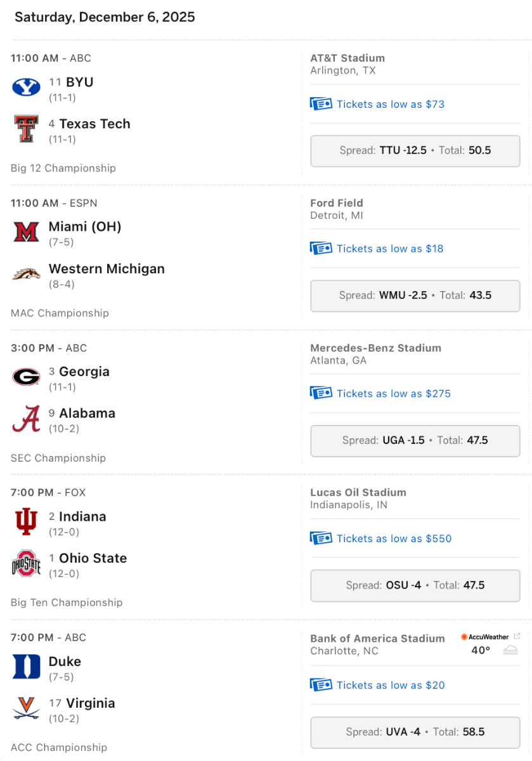
Task: Buy tickets as low as $275
Action: tap(393, 393)
